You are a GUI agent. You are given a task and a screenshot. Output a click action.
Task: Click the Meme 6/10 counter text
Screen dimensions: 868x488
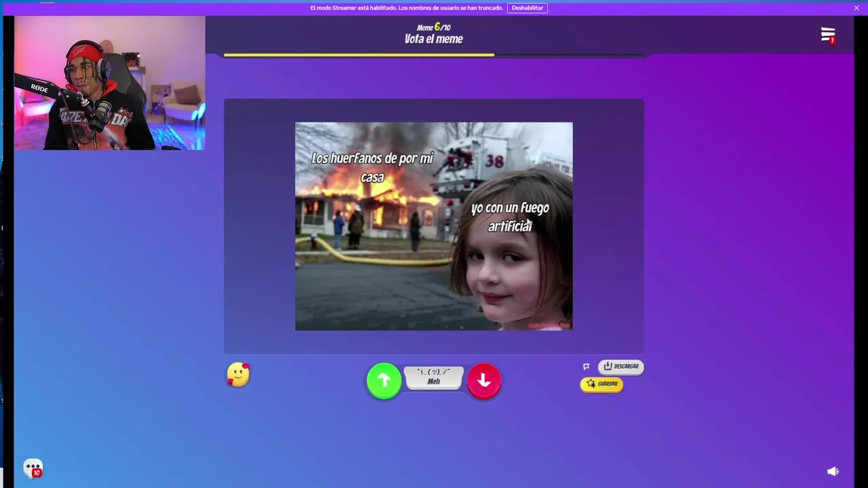434,27
